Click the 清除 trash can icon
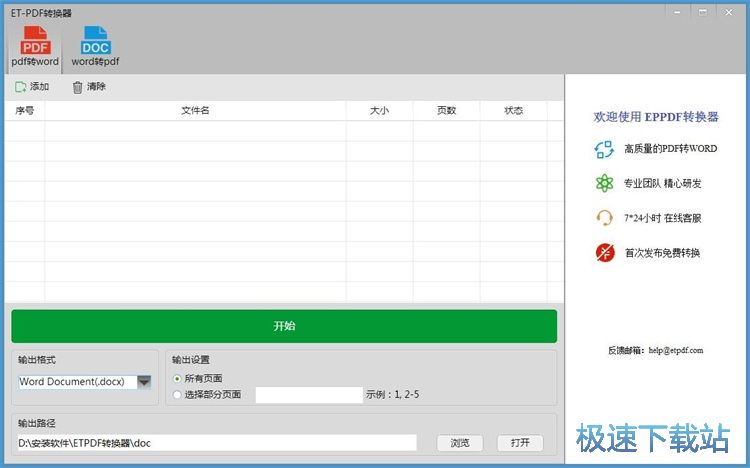The width and height of the screenshot is (750, 468). point(77,87)
